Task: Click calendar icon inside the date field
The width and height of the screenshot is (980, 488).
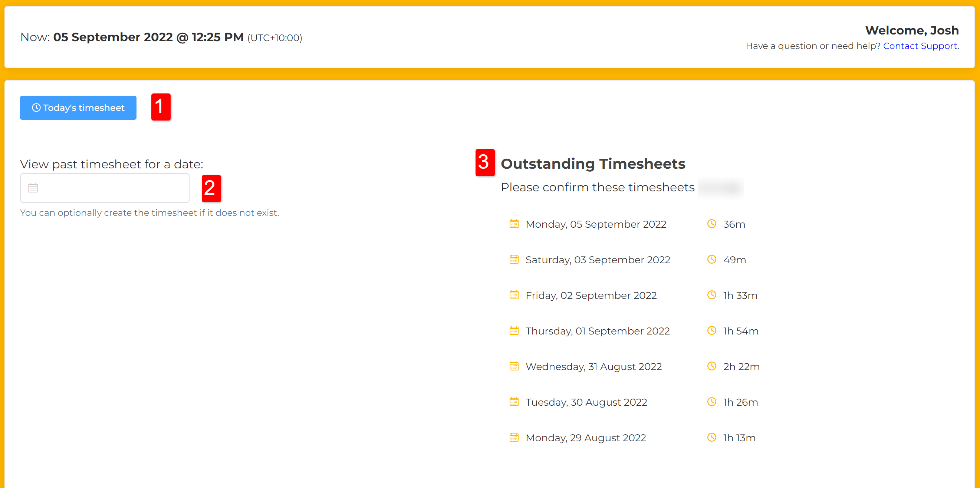Action: (x=33, y=188)
